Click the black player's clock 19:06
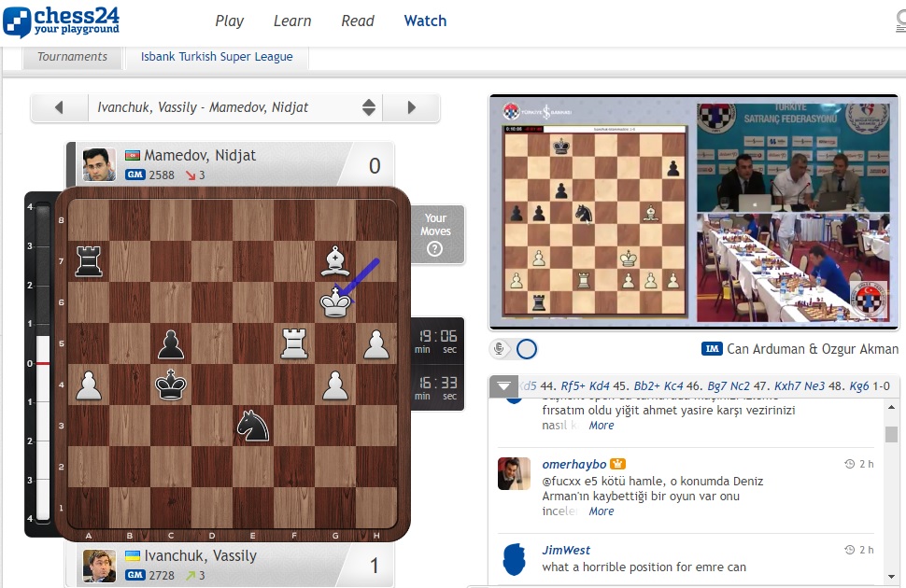This screenshot has width=906, height=588. point(437,342)
